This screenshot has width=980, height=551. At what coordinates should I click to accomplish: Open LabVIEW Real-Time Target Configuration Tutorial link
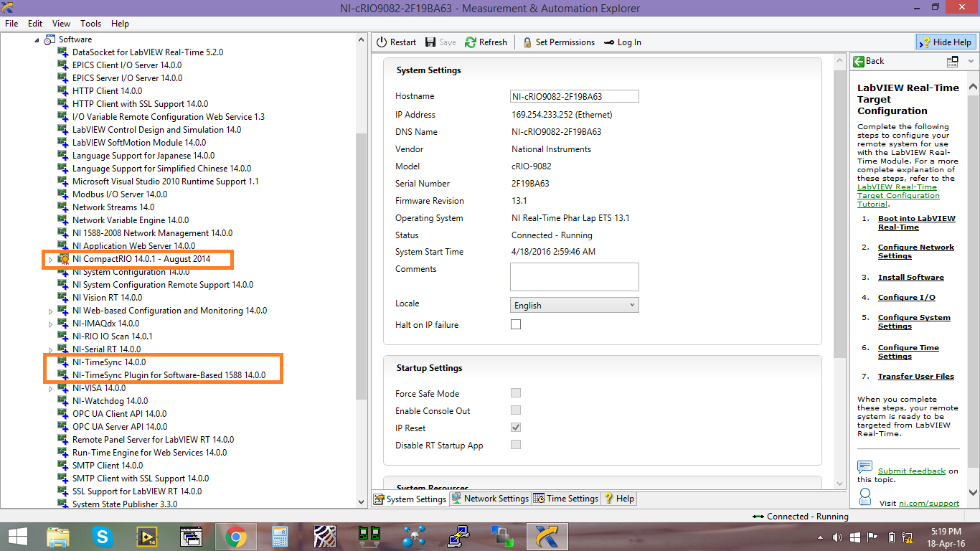(x=898, y=195)
